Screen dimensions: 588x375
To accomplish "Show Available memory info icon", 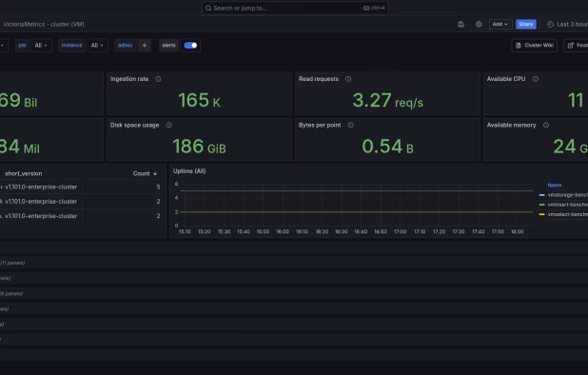I will coord(546,126).
